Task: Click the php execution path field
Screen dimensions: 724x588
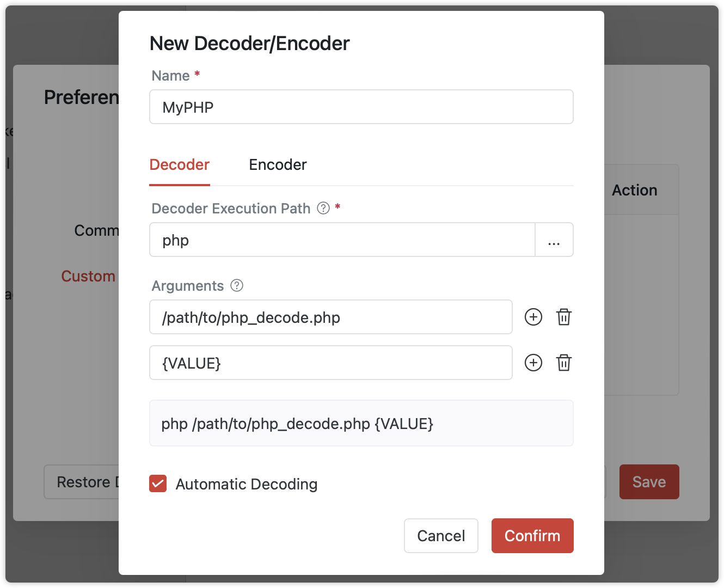Action: tap(342, 240)
